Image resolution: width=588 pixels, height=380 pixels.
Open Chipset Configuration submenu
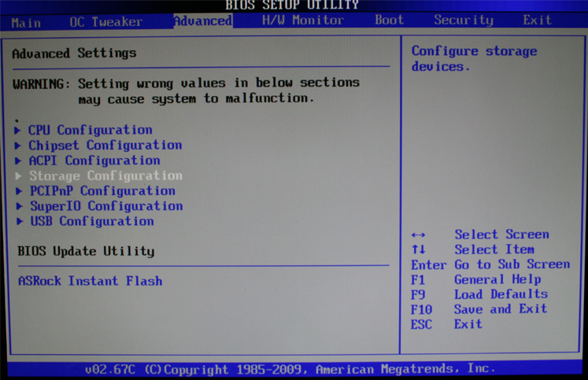pyautogui.click(x=105, y=145)
